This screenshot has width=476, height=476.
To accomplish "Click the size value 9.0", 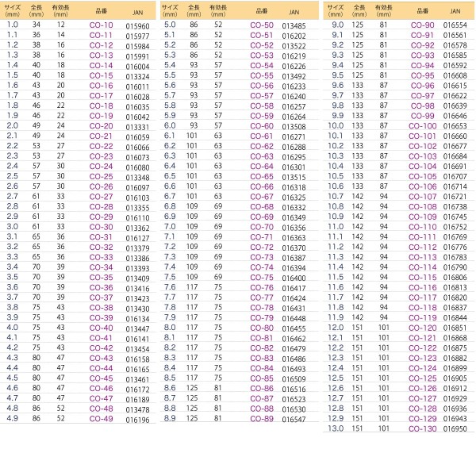I will pyautogui.click(x=338, y=25).
